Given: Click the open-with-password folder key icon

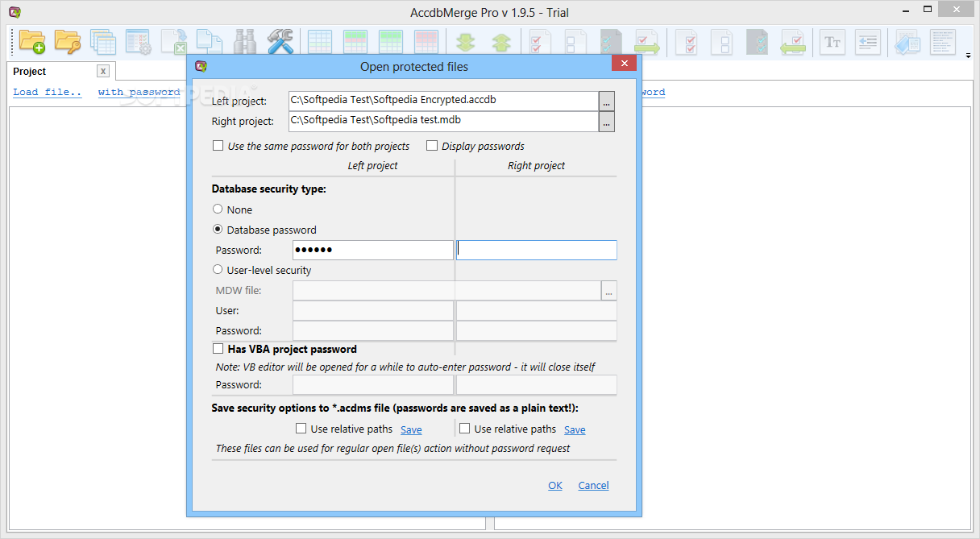Looking at the screenshot, I should (x=68, y=41).
